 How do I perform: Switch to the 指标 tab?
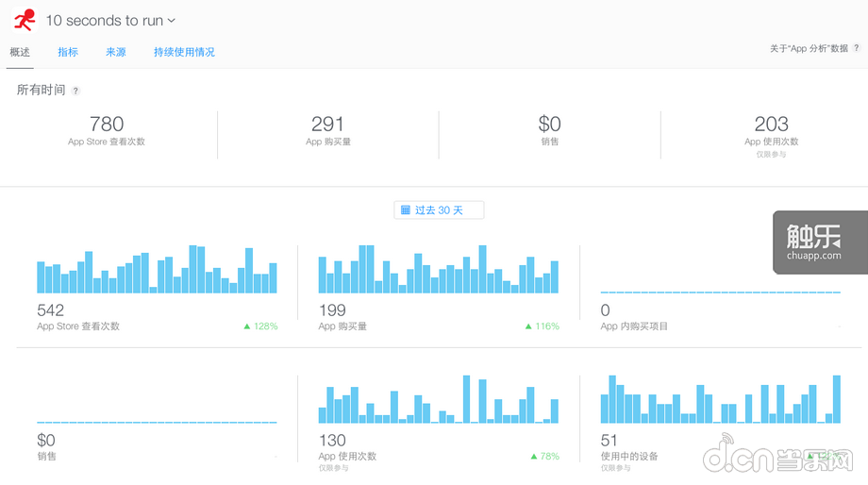click(x=68, y=52)
